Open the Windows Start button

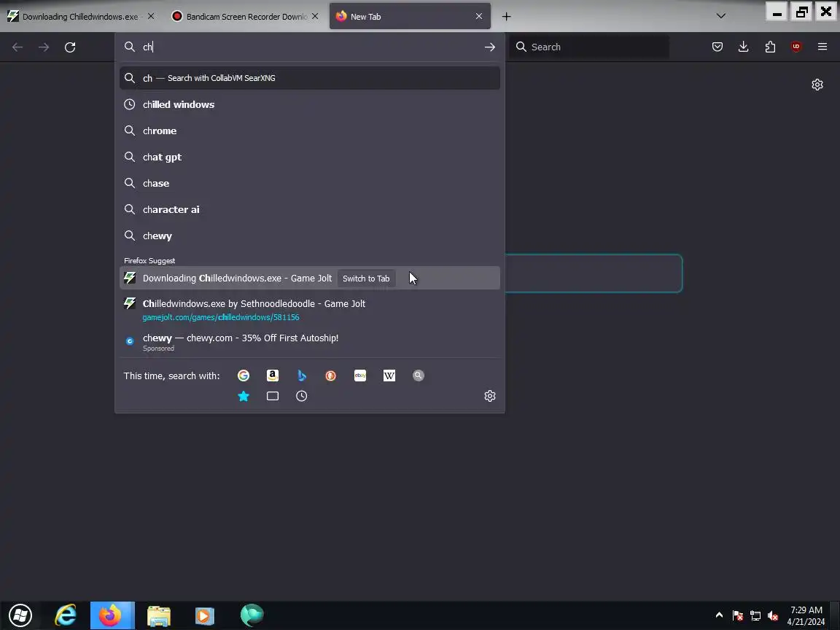pyautogui.click(x=20, y=615)
